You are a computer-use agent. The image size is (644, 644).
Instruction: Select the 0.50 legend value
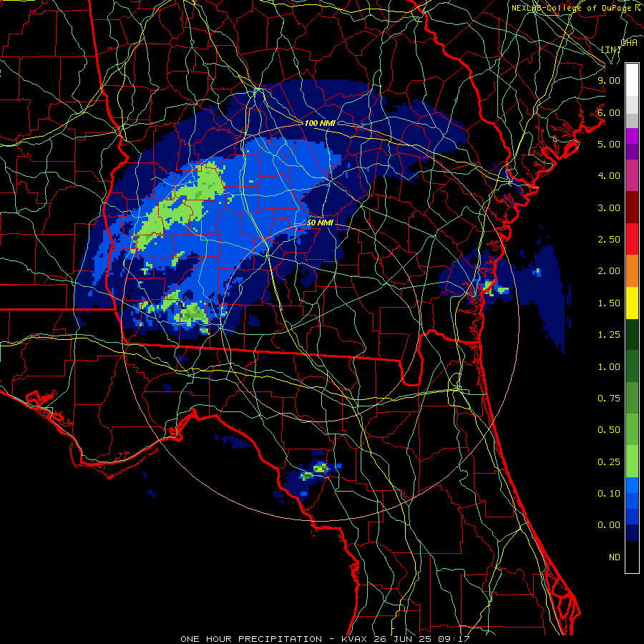click(609, 430)
